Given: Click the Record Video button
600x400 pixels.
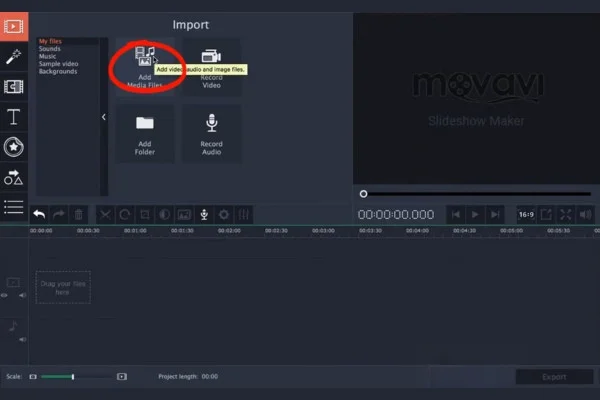Looking at the screenshot, I should coord(212,67).
